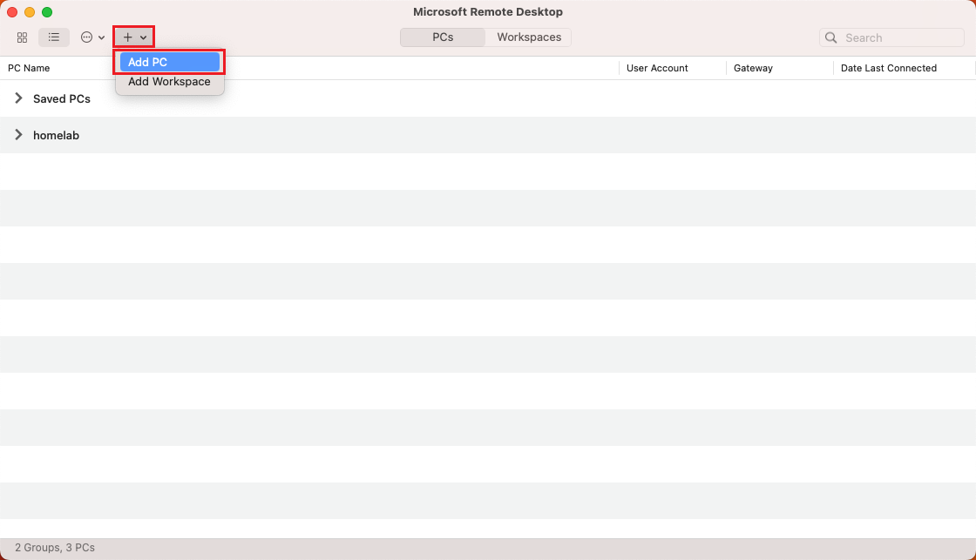Maximize window with green button
The image size is (976, 560).
(x=47, y=12)
